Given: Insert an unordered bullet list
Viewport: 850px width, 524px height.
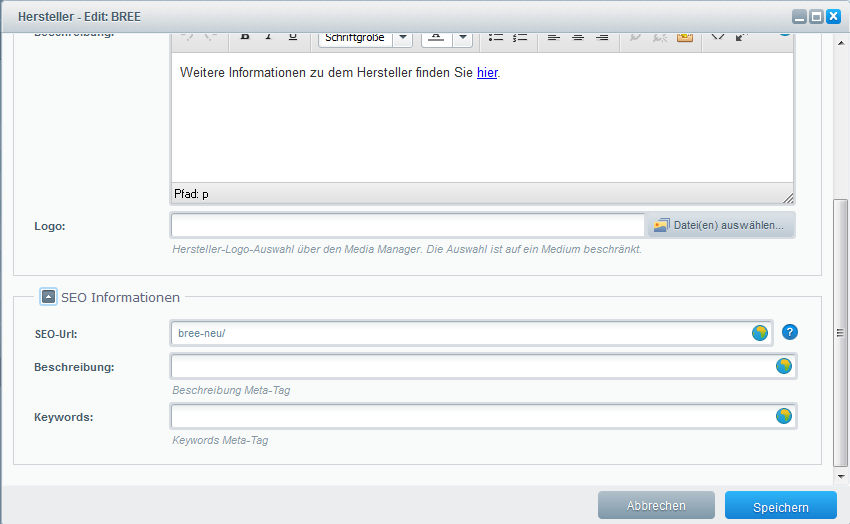Looking at the screenshot, I should (496, 37).
